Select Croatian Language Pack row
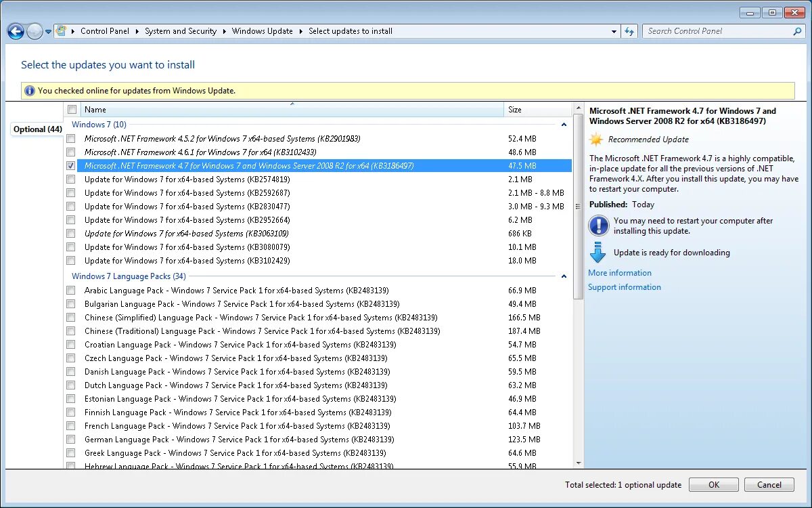Viewport: 812px width, 508px height. pyautogui.click(x=318, y=345)
